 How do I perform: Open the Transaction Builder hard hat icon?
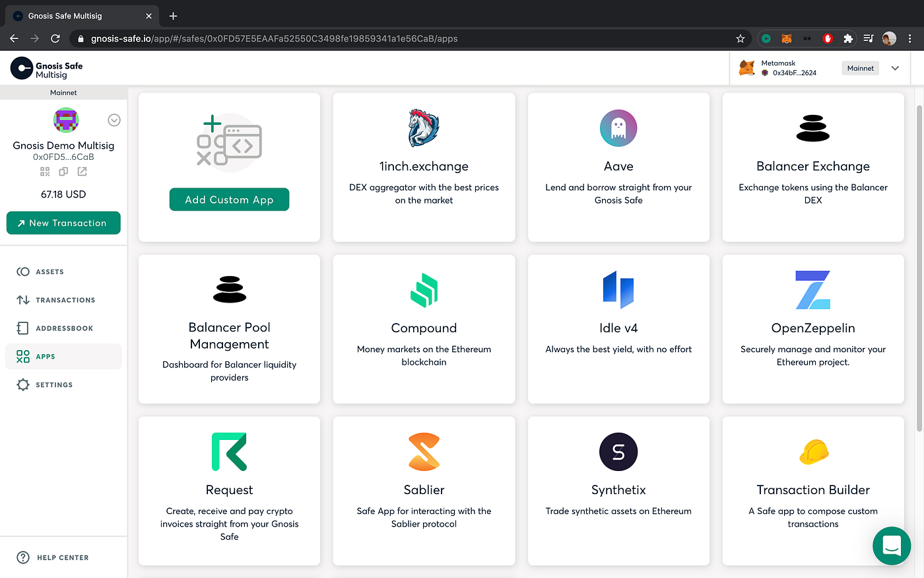pyautogui.click(x=814, y=452)
